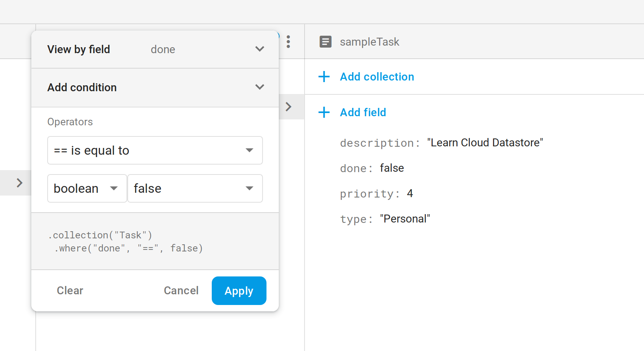Click the sampleTask document title

[370, 42]
